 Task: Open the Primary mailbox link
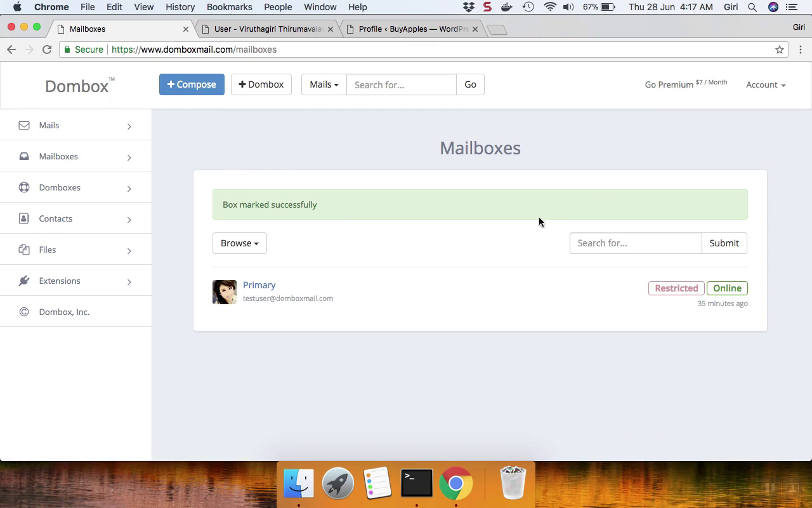coord(259,285)
